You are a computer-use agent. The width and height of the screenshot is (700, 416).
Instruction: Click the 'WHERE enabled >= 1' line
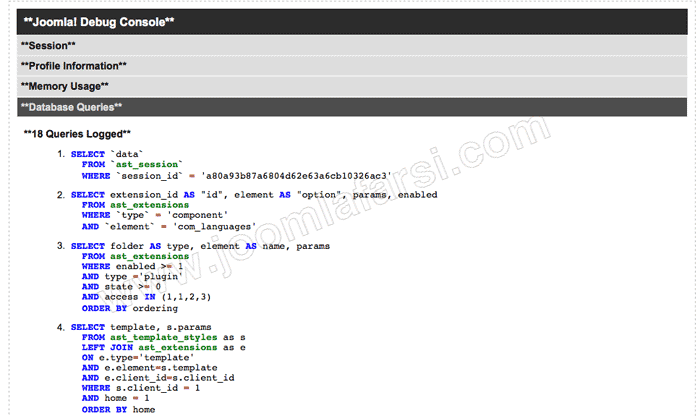[x=133, y=266]
